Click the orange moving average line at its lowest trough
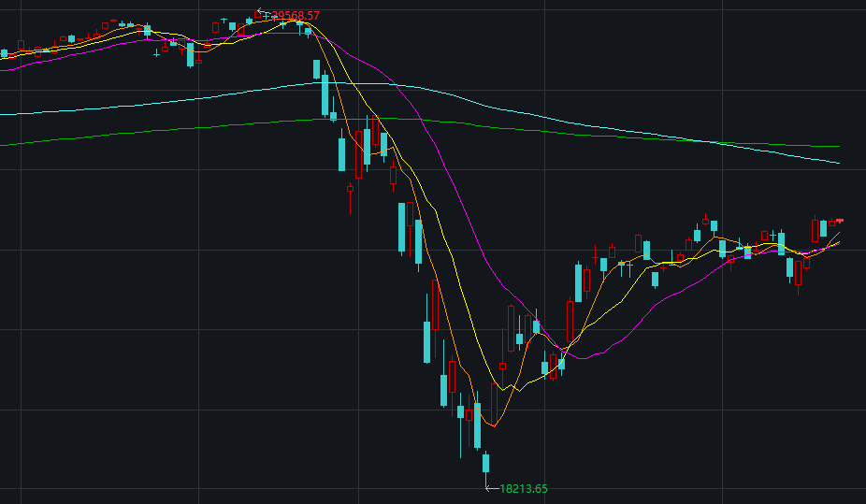 [493, 424]
